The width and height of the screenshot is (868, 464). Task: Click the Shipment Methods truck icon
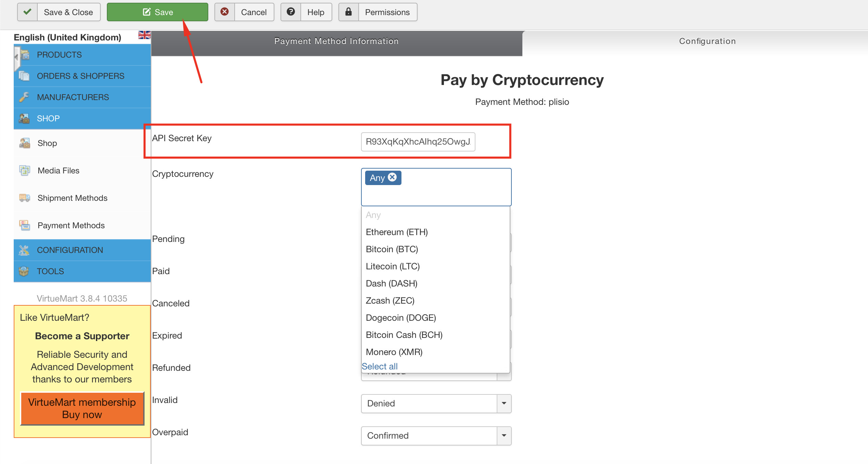point(25,198)
